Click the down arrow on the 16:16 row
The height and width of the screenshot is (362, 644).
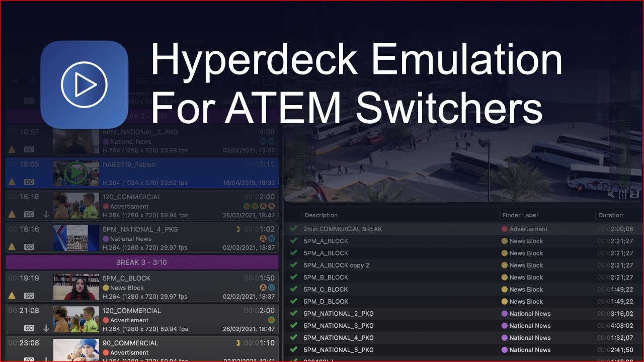[x=46, y=215]
